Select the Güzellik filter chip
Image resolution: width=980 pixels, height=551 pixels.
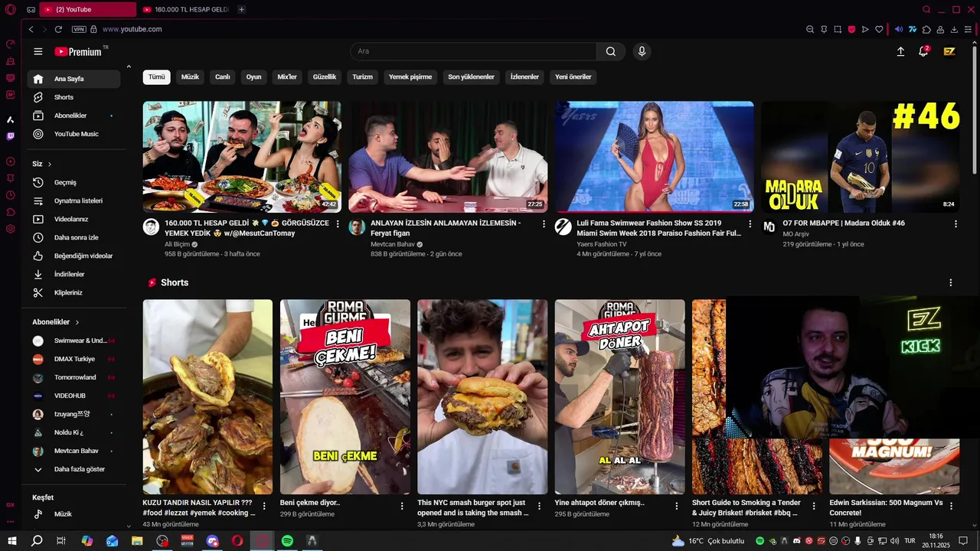point(325,77)
